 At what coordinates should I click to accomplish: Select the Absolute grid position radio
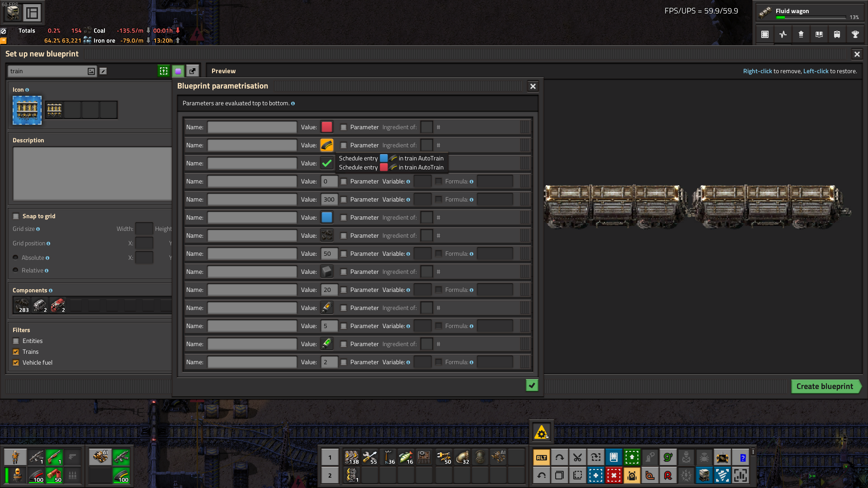coord(15,258)
